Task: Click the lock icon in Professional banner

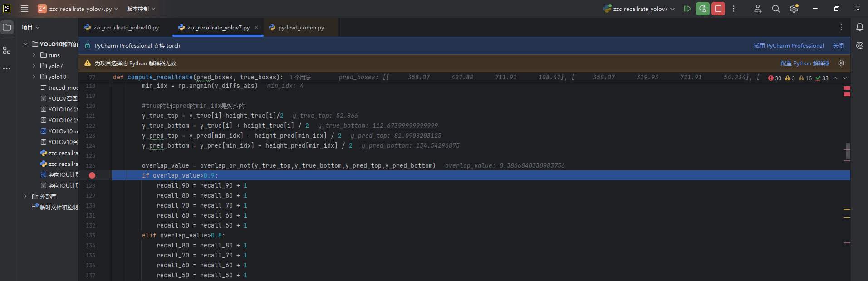Action: [88, 46]
